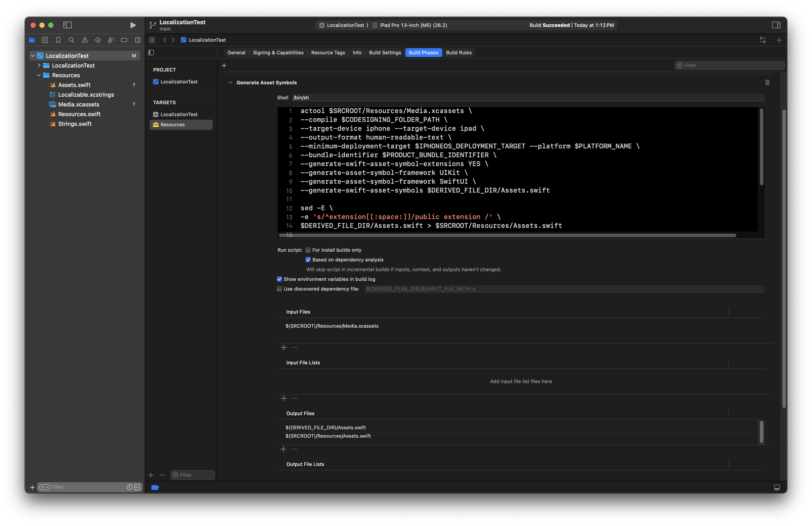Open the Bookmark navigator
This screenshot has width=812, height=526.
pos(58,40)
